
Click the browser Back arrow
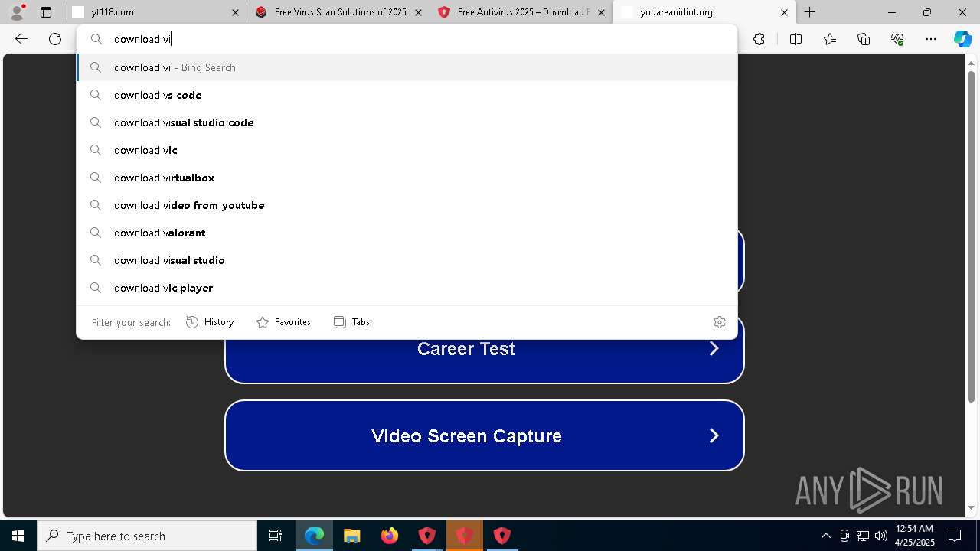tap(21, 39)
